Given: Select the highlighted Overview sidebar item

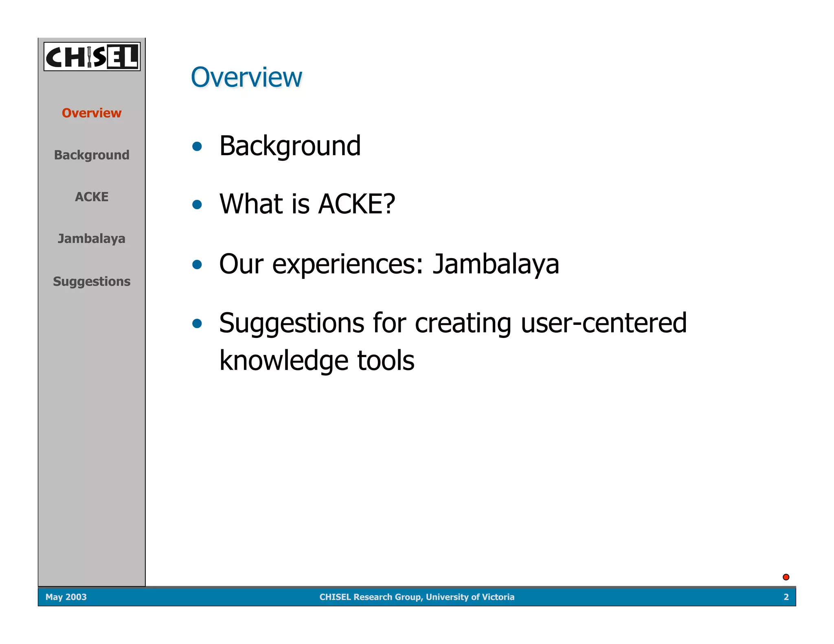Looking at the screenshot, I should coord(92,113).
